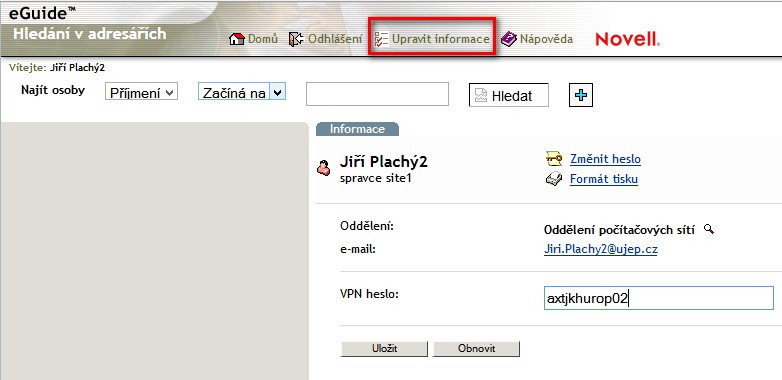
Task: Click the magnifier icon next to Oddělení počítačových sítí
Action: click(709, 229)
